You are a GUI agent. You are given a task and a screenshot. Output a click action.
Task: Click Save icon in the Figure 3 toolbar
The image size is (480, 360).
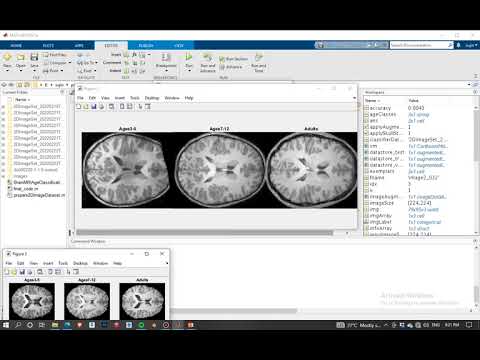(22, 272)
